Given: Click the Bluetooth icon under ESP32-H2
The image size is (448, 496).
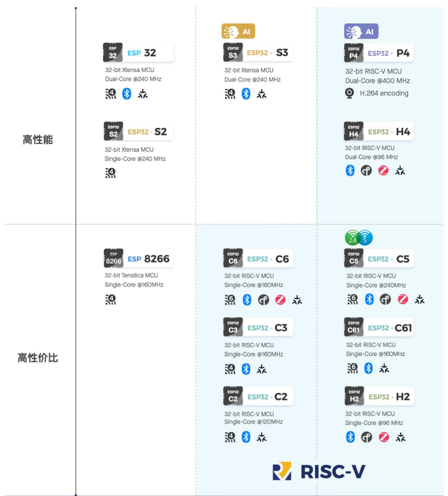Looking at the screenshot, I should click(350, 437).
